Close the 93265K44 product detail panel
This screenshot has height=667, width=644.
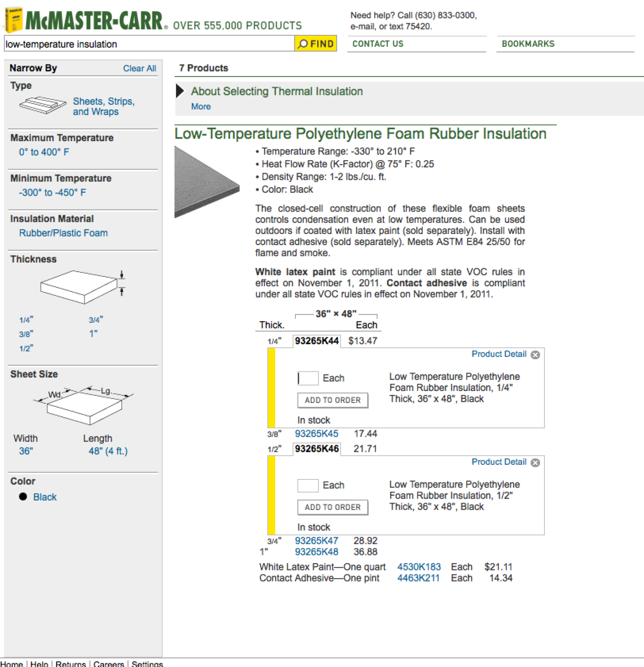(535, 355)
